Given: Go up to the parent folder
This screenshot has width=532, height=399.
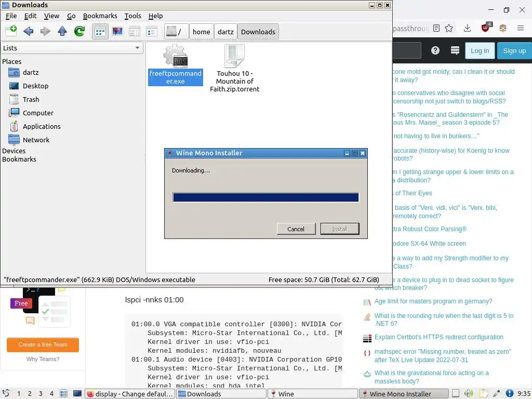Looking at the screenshot, I should click(x=62, y=32).
